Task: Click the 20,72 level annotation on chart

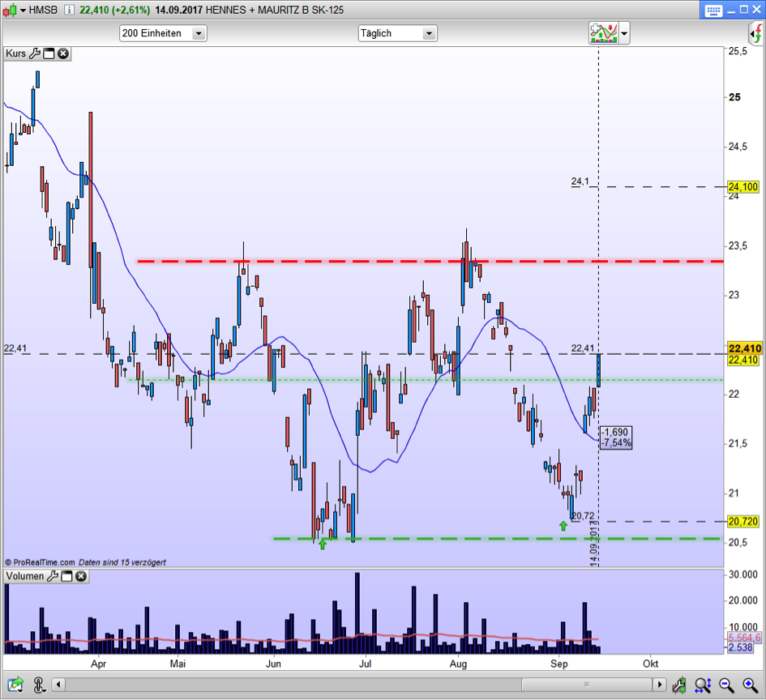Action: (x=584, y=515)
